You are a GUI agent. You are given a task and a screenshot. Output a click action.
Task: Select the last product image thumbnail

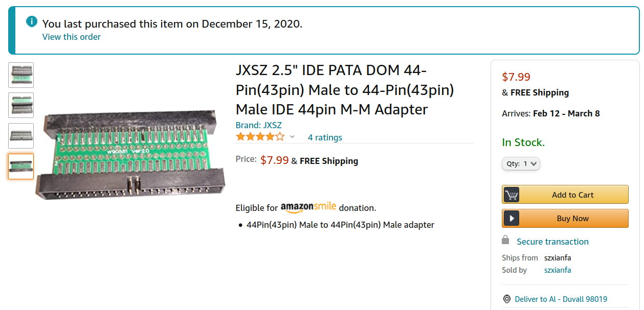20,166
